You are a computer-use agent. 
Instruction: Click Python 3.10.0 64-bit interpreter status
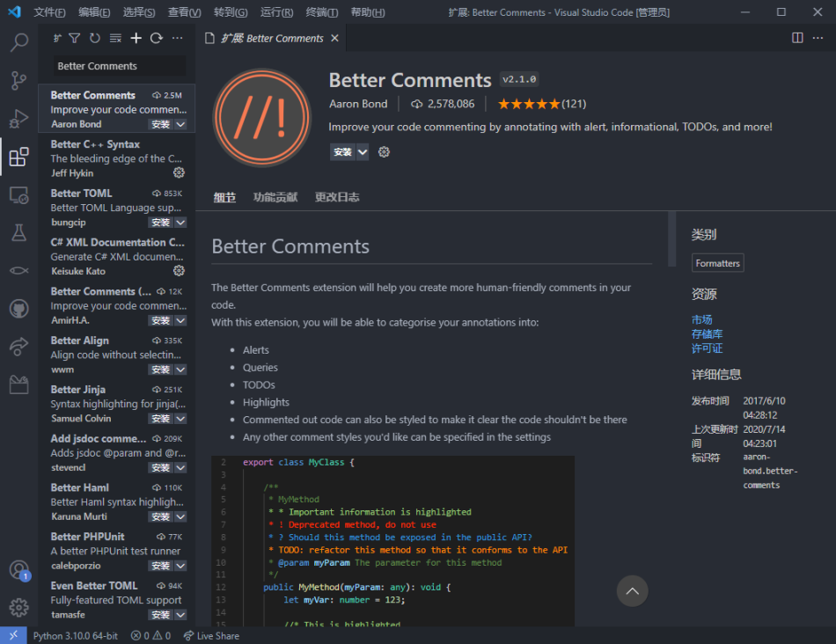pos(76,635)
